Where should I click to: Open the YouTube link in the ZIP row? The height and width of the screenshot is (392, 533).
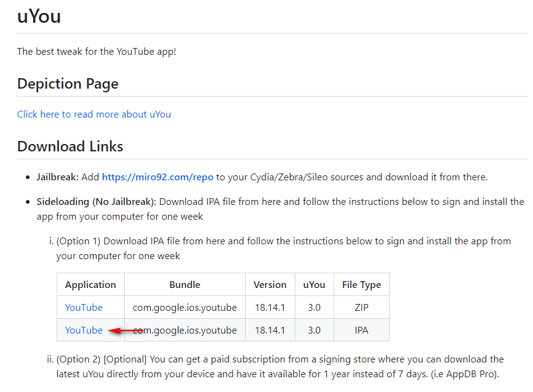[x=84, y=307]
